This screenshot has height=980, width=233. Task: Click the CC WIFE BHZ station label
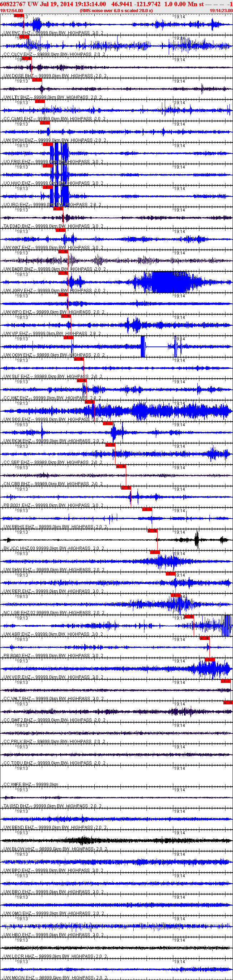18,785
